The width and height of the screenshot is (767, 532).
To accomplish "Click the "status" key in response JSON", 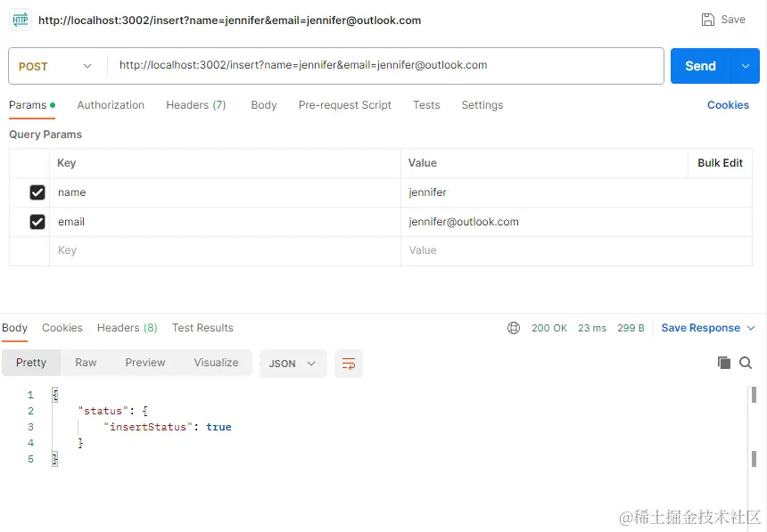I will tap(103, 411).
